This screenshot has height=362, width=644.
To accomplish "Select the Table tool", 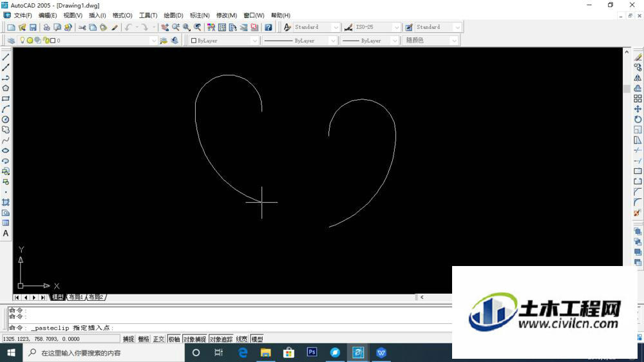I will [x=6, y=223].
